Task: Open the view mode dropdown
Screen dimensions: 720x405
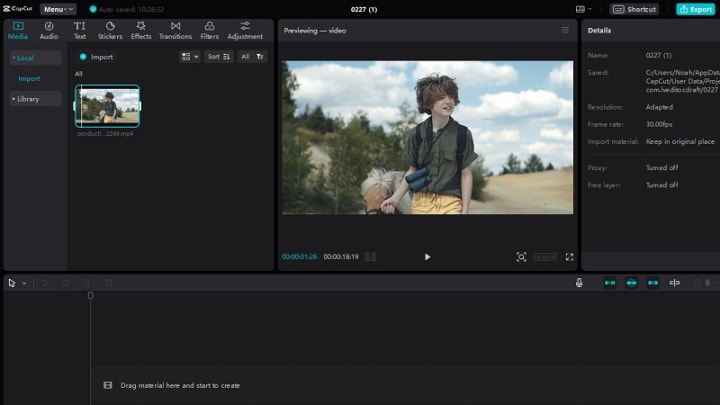Action: click(x=190, y=56)
